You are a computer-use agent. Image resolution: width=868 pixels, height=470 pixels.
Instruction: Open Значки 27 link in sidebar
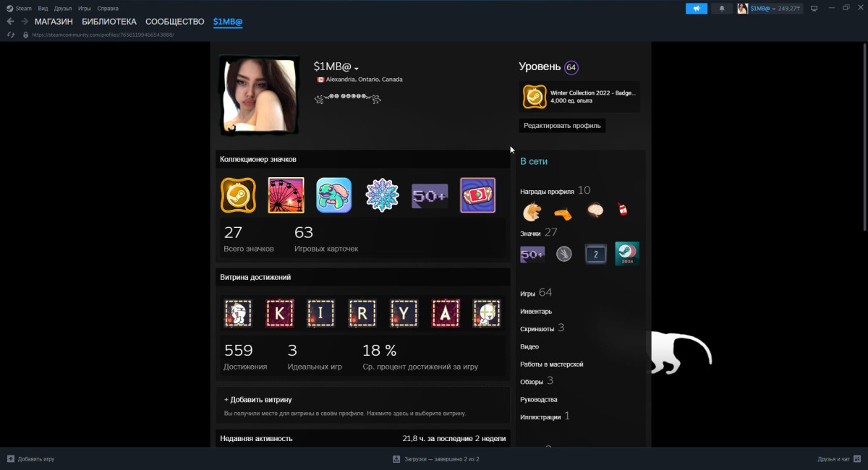point(539,233)
